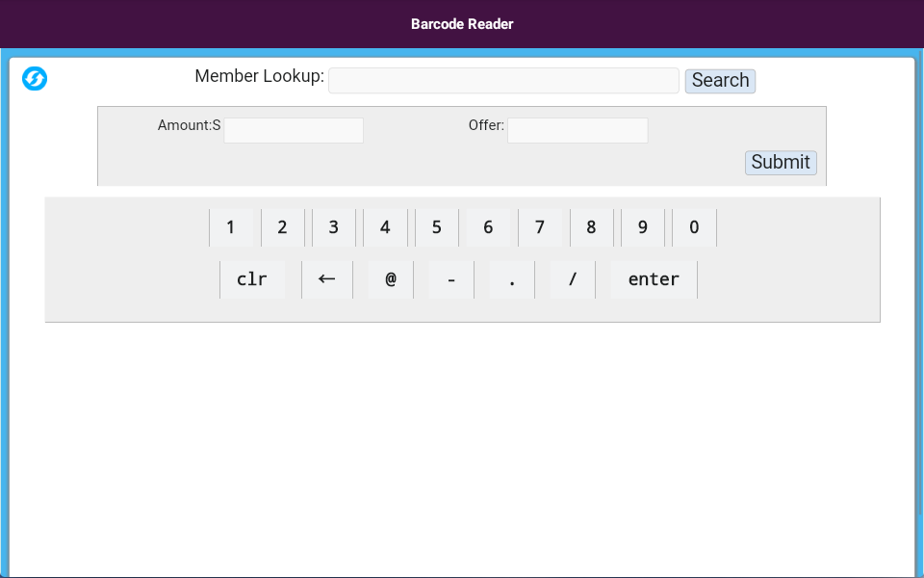Tap the enter key on keypad

pos(654,279)
